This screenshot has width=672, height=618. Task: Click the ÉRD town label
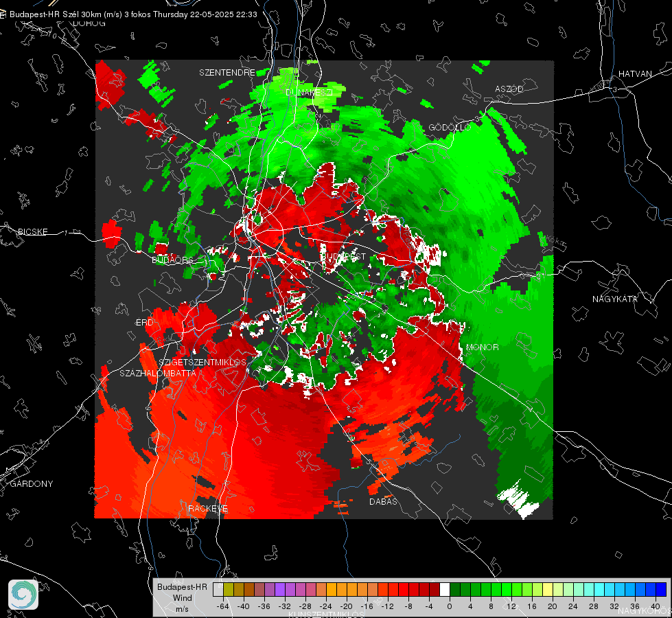pos(144,323)
